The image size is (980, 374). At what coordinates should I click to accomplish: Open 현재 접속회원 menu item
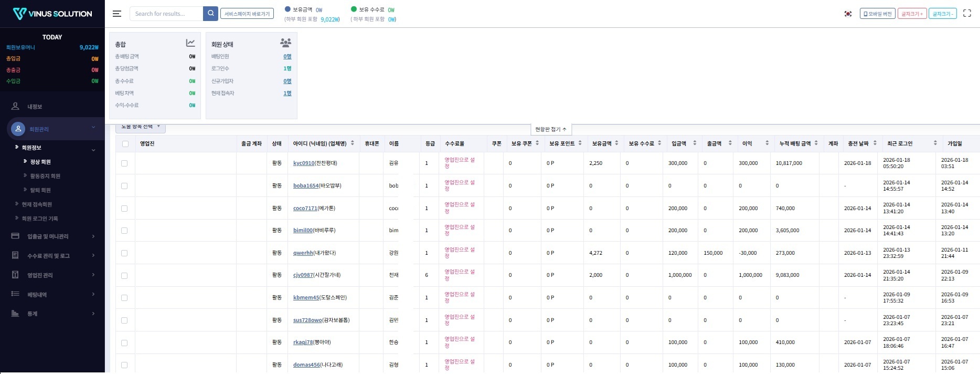[x=37, y=204]
